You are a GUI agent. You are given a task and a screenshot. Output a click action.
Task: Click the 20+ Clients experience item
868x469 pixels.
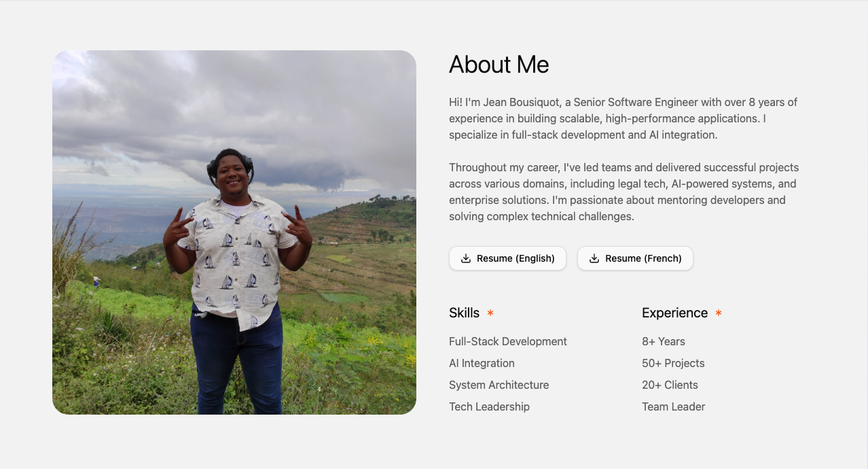click(x=670, y=385)
